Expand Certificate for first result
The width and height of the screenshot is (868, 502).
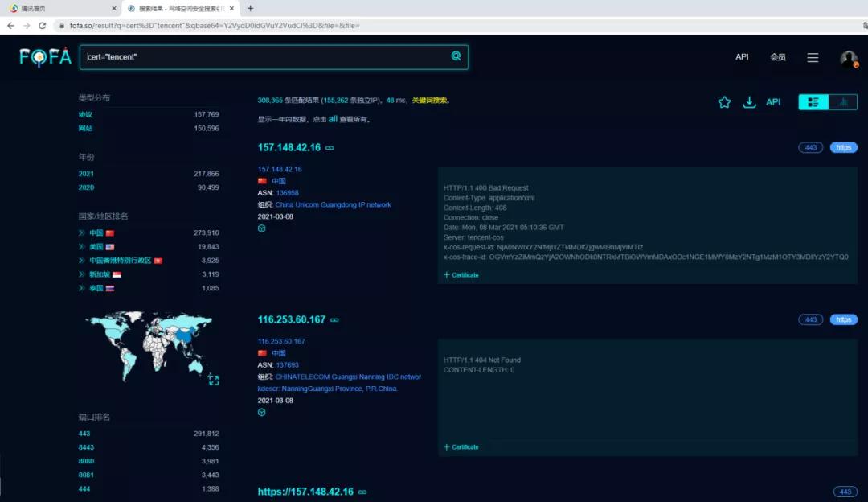pyautogui.click(x=461, y=275)
